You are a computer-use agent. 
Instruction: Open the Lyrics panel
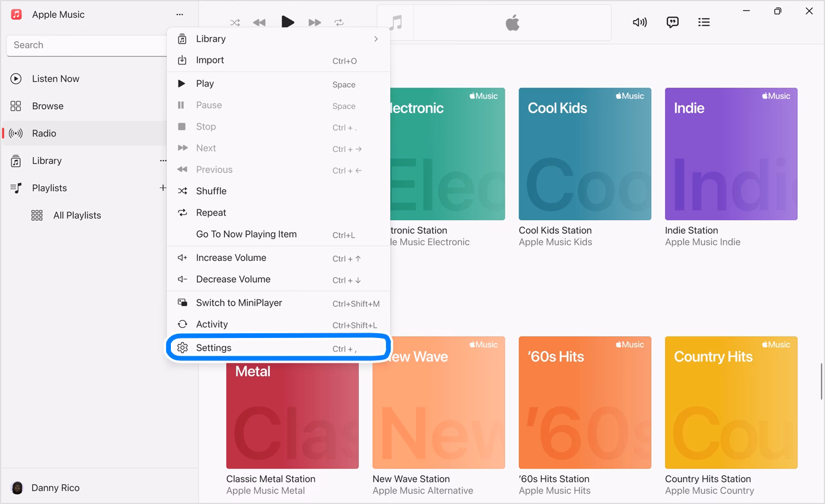pyautogui.click(x=672, y=22)
